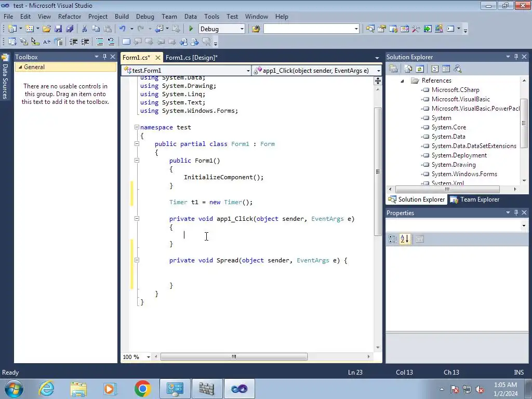Start debugging with the green play arrow
Viewport: 532px width, 399px height.
(191, 29)
